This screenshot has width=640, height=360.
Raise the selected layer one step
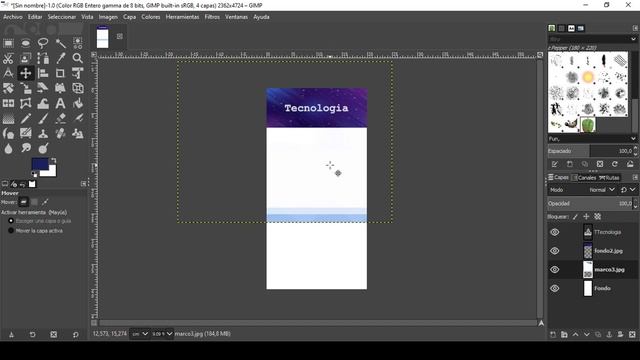(x=576, y=334)
